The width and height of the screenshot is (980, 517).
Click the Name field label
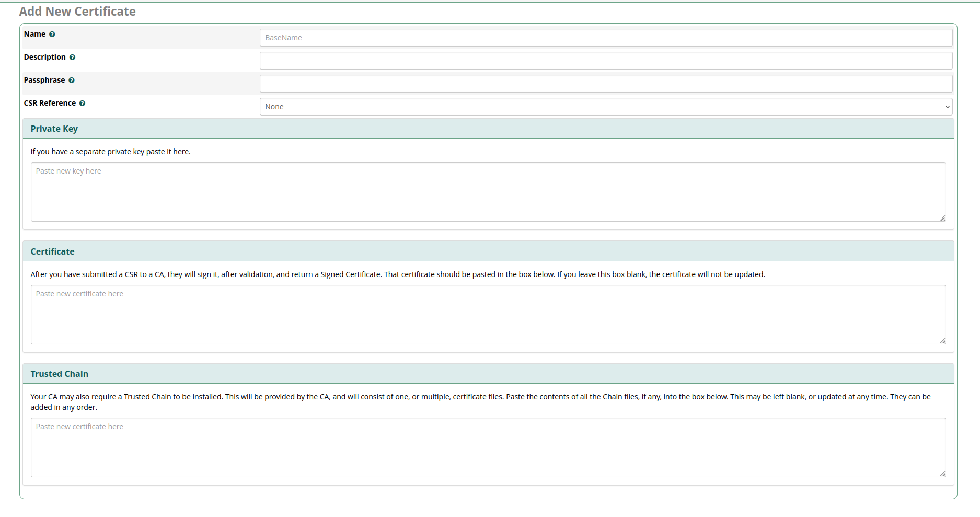[x=34, y=34]
